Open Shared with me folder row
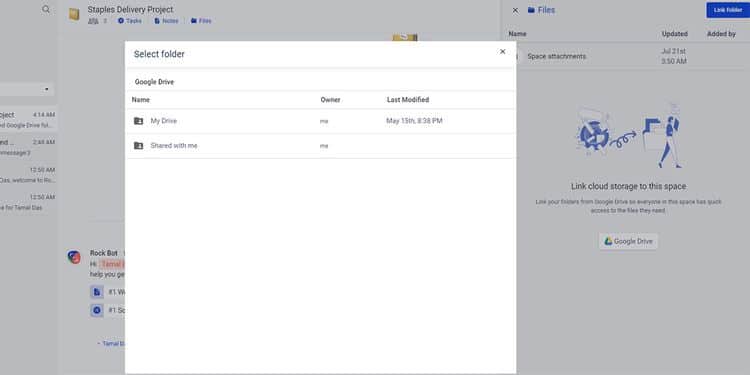The image size is (750, 375). (x=320, y=146)
